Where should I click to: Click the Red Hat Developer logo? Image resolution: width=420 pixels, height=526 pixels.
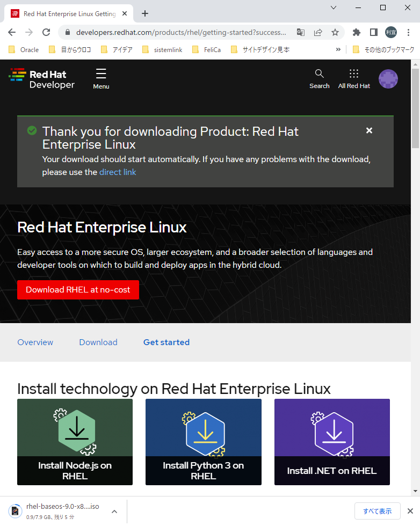click(42, 79)
